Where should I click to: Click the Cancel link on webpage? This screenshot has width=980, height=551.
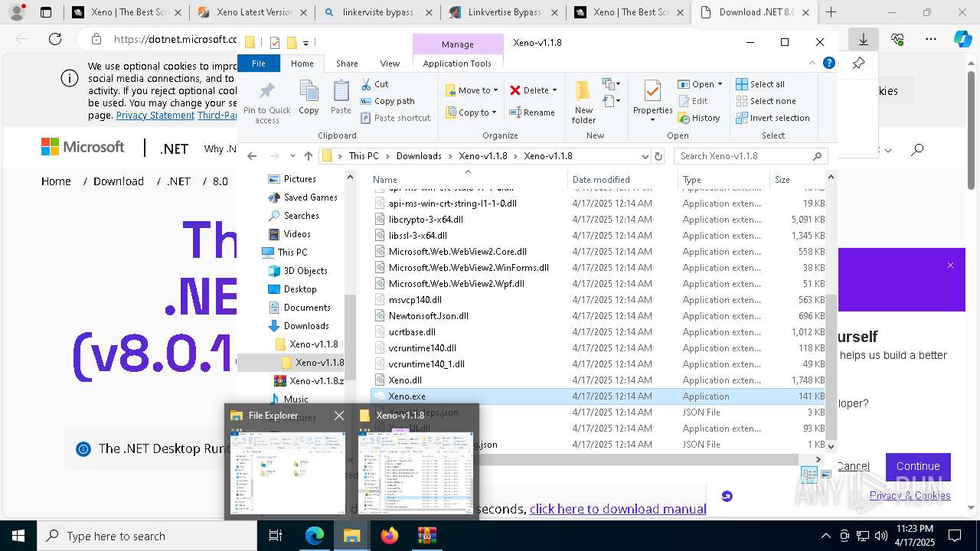853,466
